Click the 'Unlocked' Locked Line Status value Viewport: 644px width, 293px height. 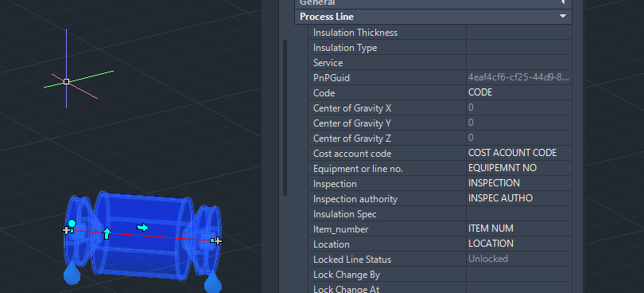(488, 259)
